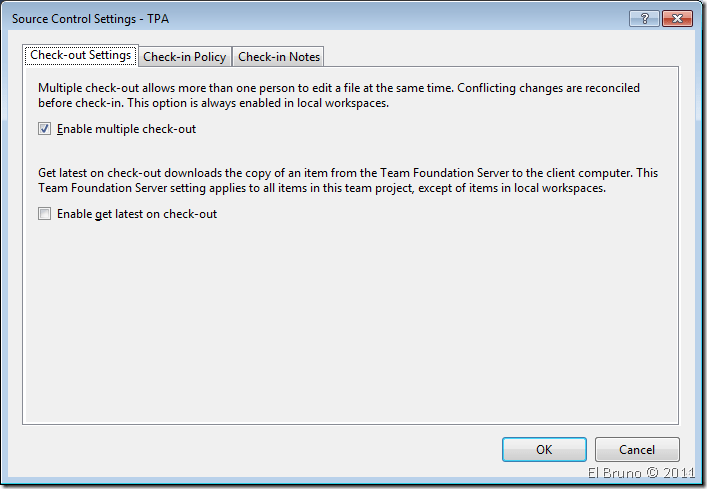Tick the Enable get latest on check-out box
Image resolution: width=707 pixels, height=489 pixels.
44,214
